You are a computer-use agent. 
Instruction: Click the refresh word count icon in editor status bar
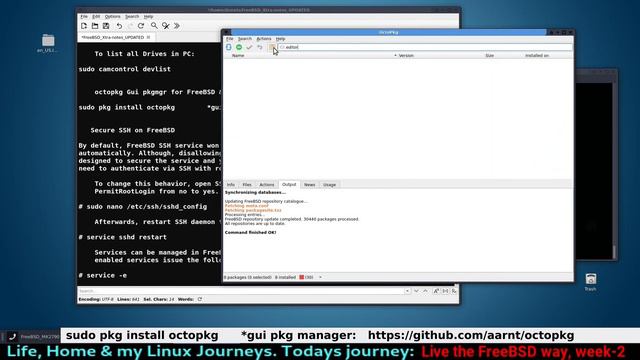(x=200, y=299)
